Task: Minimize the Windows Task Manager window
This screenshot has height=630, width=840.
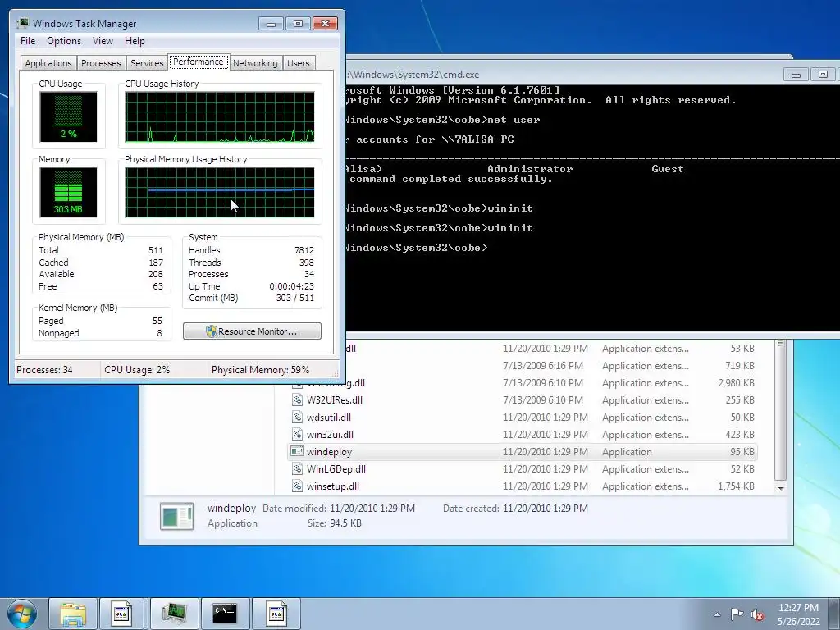Action: click(x=271, y=24)
